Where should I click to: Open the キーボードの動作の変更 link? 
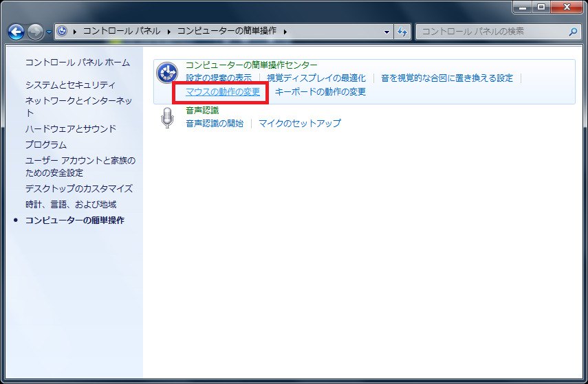[320, 91]
